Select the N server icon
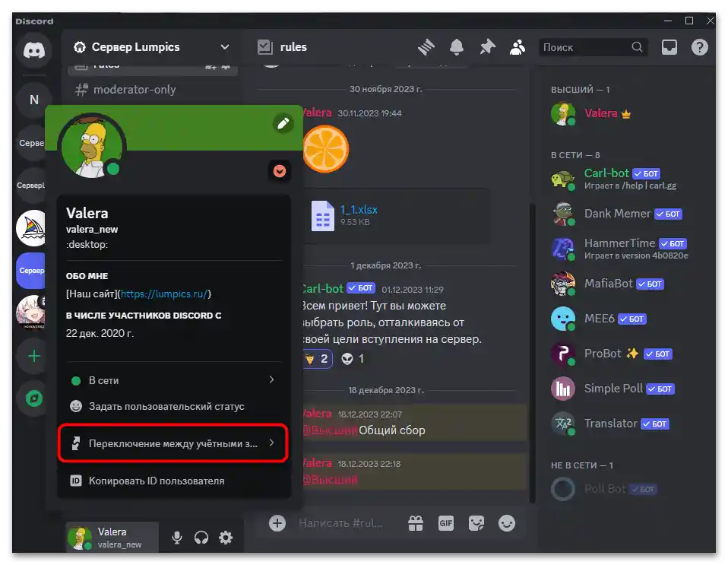 34,100
